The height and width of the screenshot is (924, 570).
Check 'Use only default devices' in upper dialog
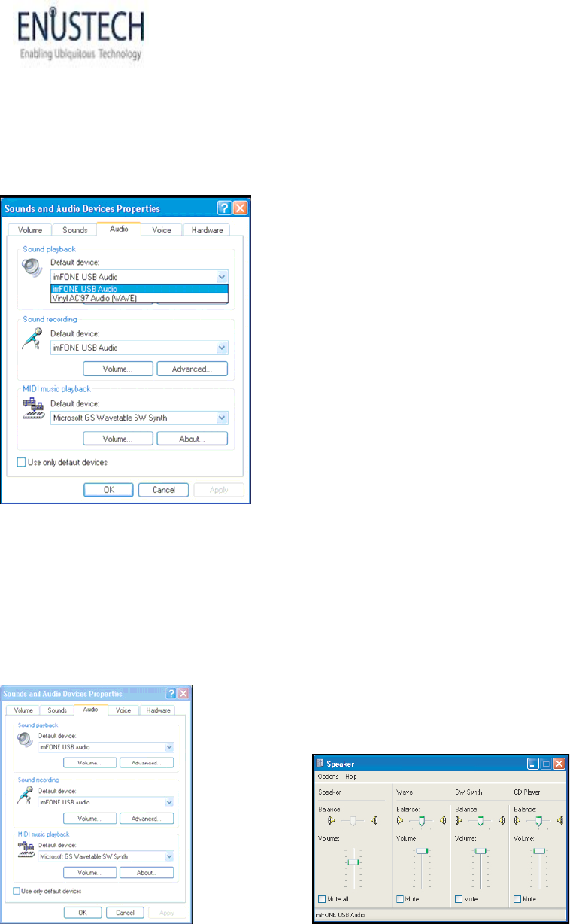tap(21, 462)
